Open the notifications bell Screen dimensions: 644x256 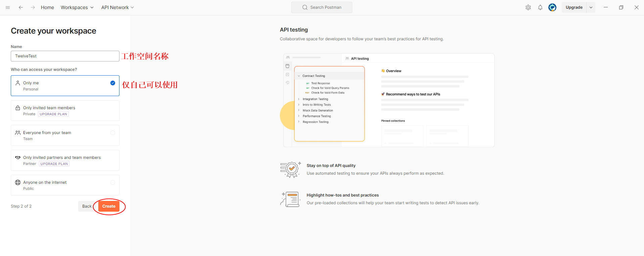(x=540, y=7)
